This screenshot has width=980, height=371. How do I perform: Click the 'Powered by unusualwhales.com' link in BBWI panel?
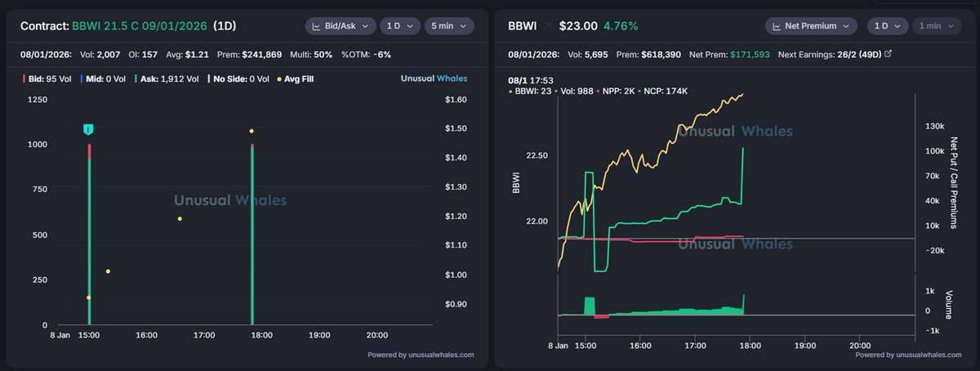(908, 355)
